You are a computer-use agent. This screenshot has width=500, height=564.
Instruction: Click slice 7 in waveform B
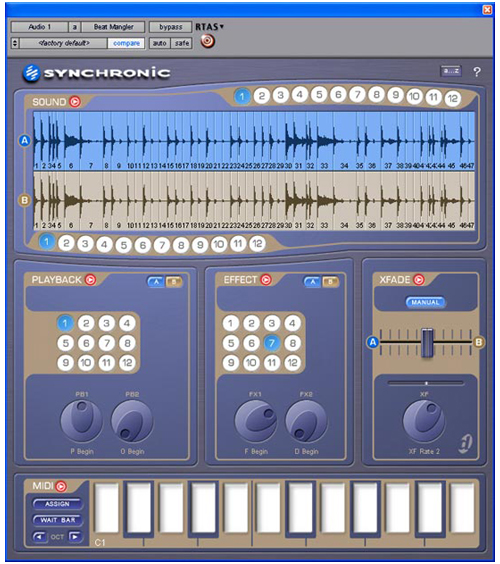coord(91,200)
